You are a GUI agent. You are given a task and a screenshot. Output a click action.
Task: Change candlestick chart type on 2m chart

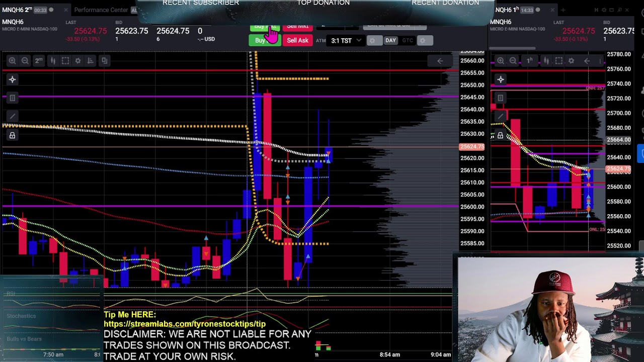coord(52,60)
